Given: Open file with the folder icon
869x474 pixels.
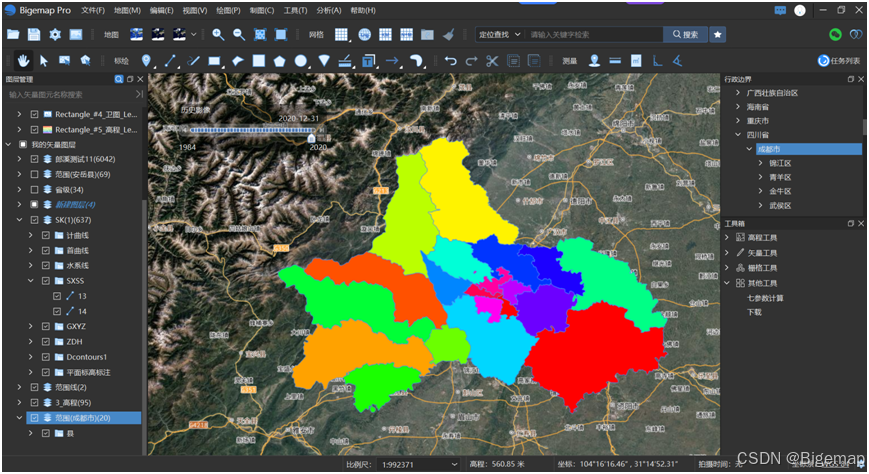Looking at the screenshot, I should pos(13,34).
